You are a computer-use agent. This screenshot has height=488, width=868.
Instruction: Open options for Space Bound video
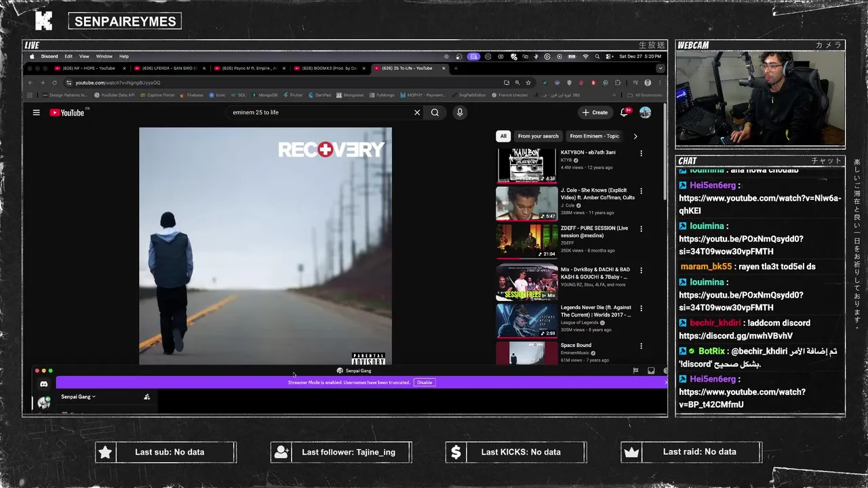pos(641,346)
